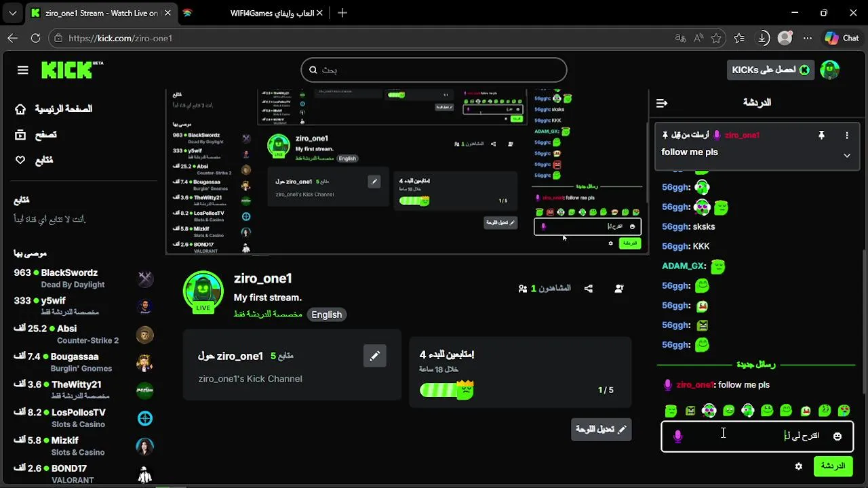Open Mizkif recommended channel
Image resolution: width=868 pixels, height=488 pixels.
[83, 446]
